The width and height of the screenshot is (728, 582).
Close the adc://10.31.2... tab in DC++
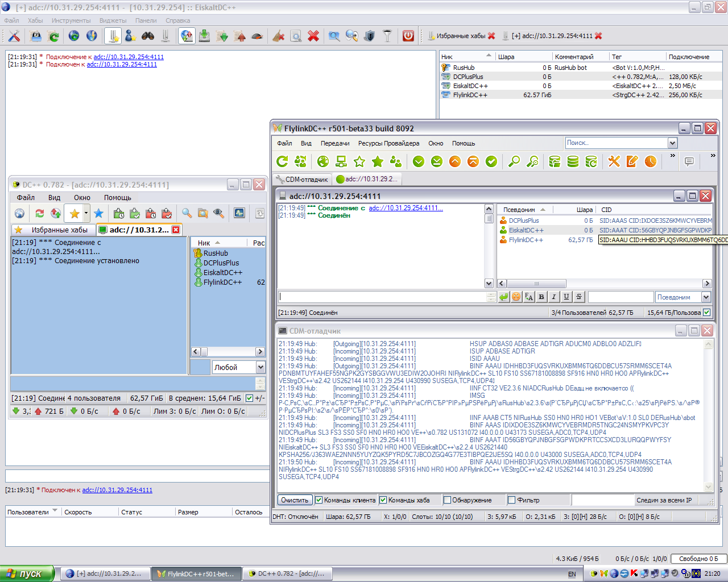(176, 230)
